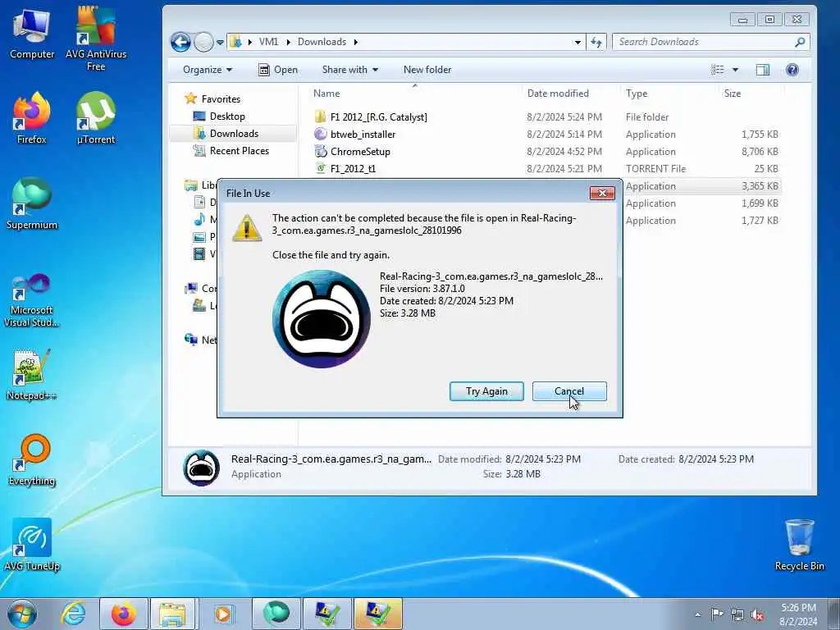Launch AVG AntiVirus Free shortcut
This screenshot has width=840, height=630.
click(96, 39)
